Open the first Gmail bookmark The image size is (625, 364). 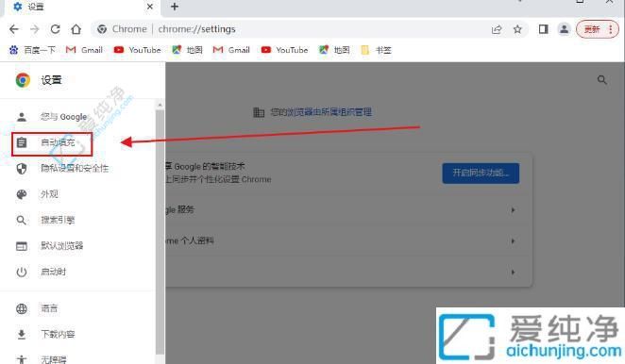tap(84, 50)
